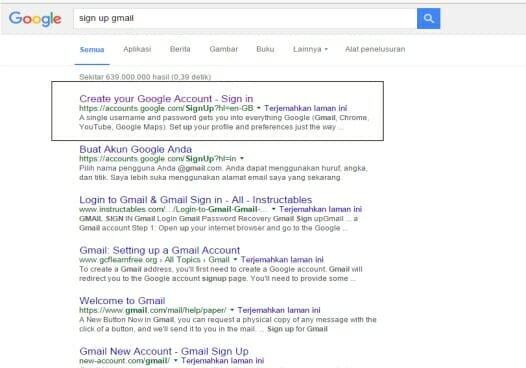The image size is (526, 368).
Task: Click into the search box containing 'sign up gmail'
Action: [245, 18]
